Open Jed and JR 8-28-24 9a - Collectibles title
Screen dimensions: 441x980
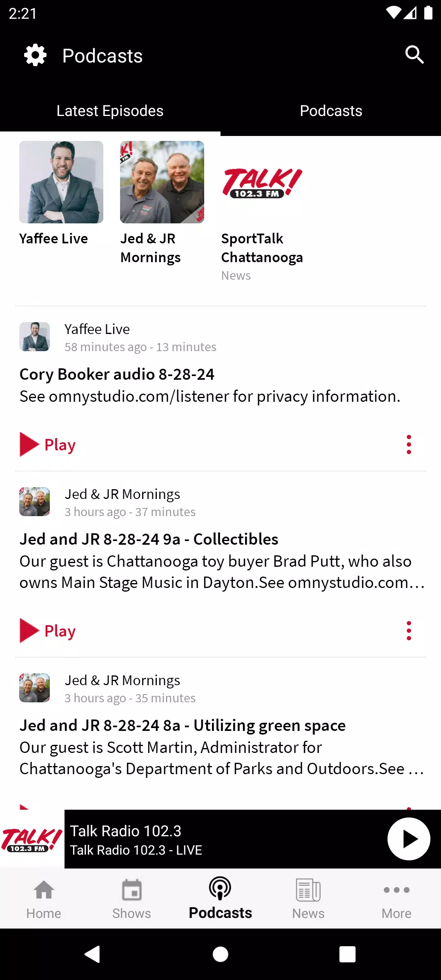click(x=149, y=539)
